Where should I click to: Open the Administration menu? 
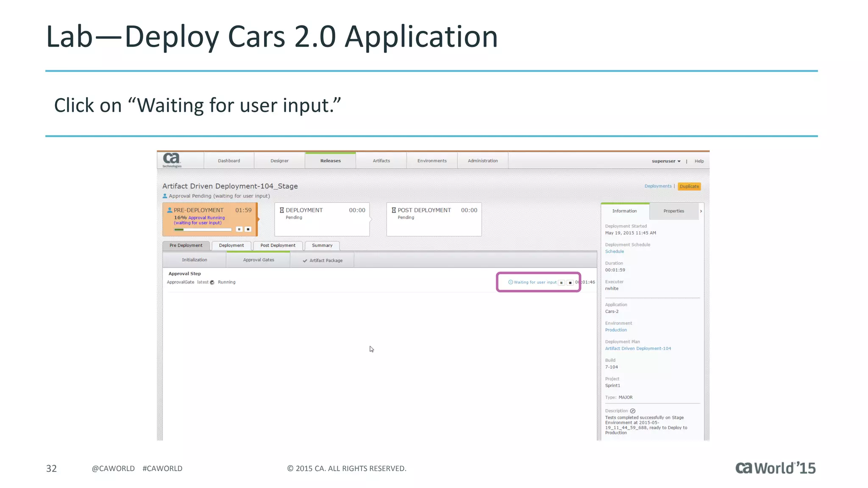click(483, 161)
